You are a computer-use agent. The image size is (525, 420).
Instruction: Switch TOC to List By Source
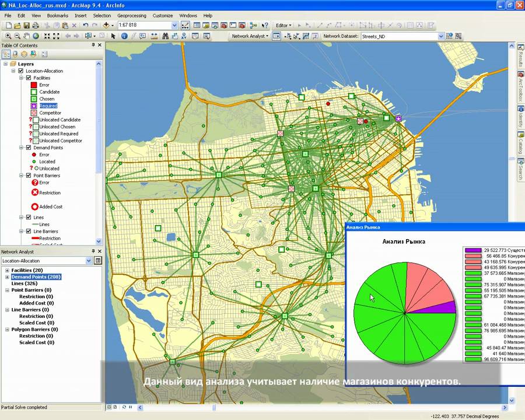15,54
